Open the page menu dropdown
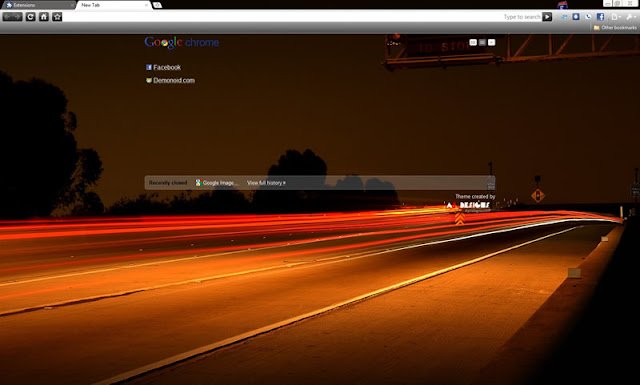The image size is (640, 385). pyautogui.click(x=616, y=17)
